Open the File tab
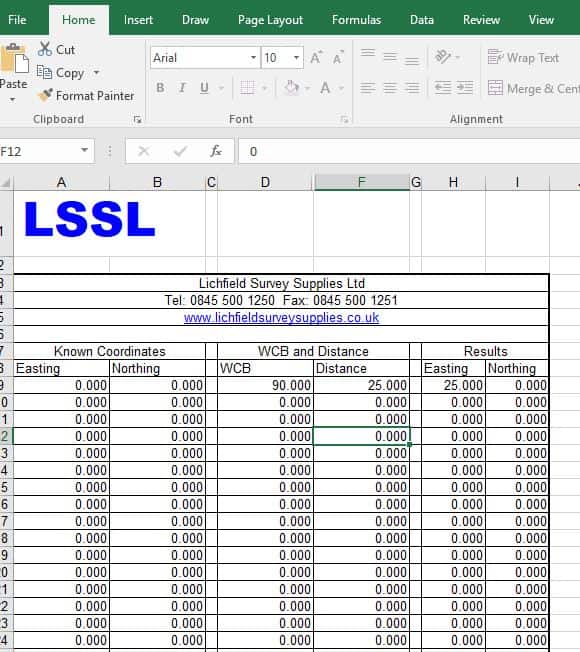 (x=17, y=20)
